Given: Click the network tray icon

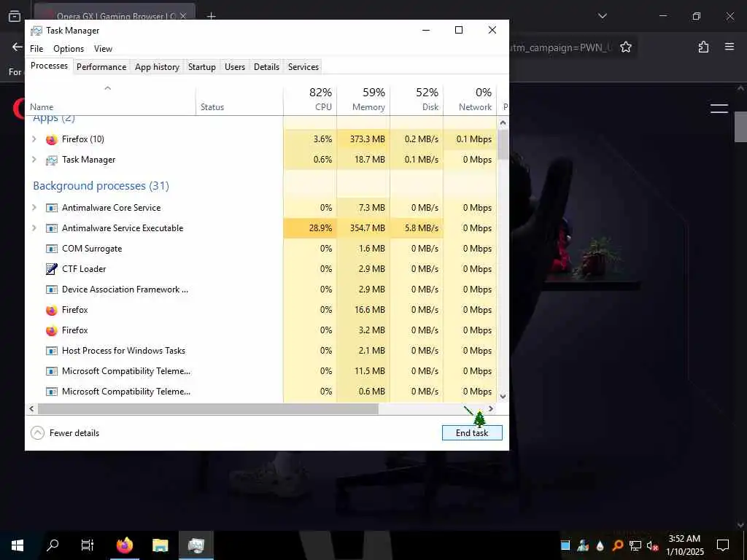Looking at the screenshot, I should coord(635,545).
